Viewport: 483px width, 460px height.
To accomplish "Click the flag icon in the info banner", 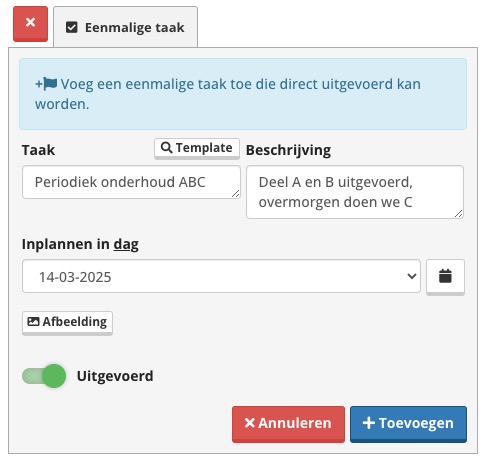I will 50,84.
